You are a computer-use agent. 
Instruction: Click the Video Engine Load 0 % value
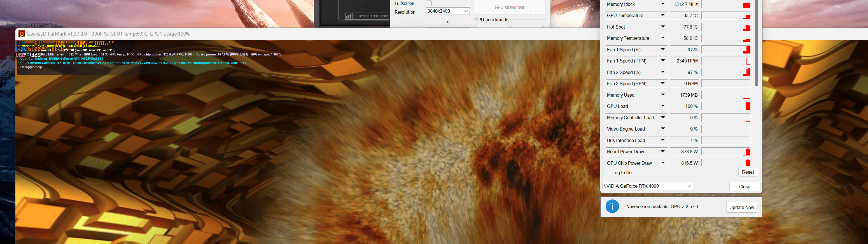[684, 129]
